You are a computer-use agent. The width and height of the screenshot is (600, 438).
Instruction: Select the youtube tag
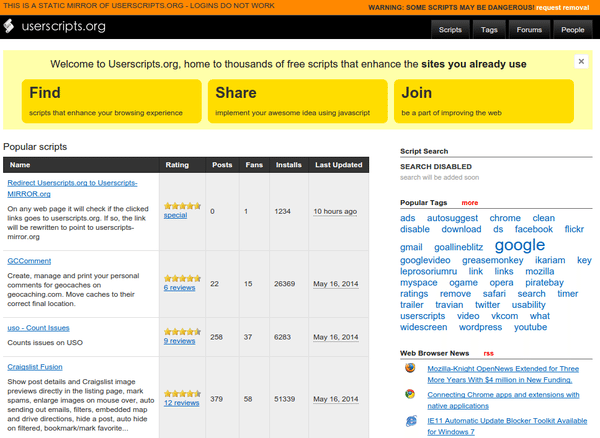(x=530, y=327)
